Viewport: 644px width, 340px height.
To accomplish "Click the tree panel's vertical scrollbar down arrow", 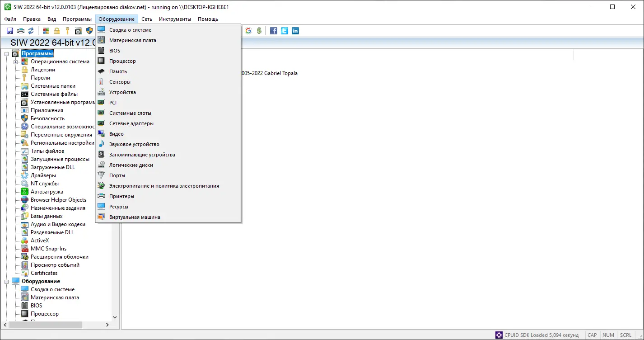I will point(115,317).
